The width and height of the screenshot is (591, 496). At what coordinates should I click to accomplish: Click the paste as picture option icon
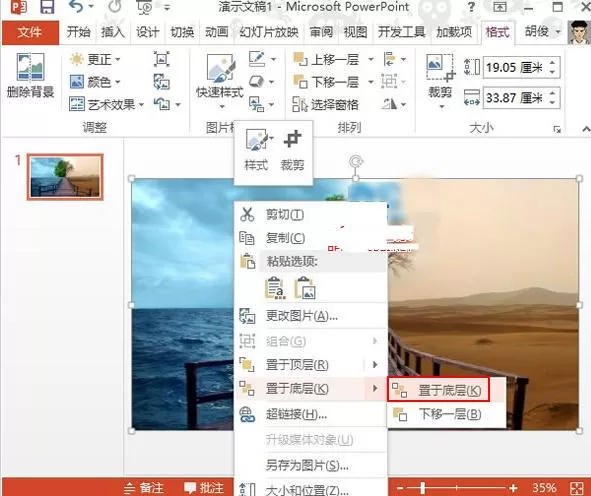click(305, 288)
